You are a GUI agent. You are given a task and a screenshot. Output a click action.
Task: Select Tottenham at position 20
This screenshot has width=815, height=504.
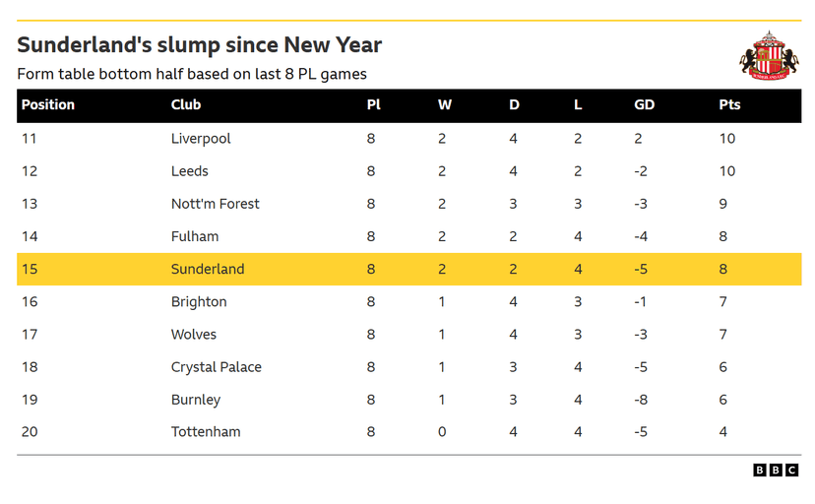tap(206, 432)
